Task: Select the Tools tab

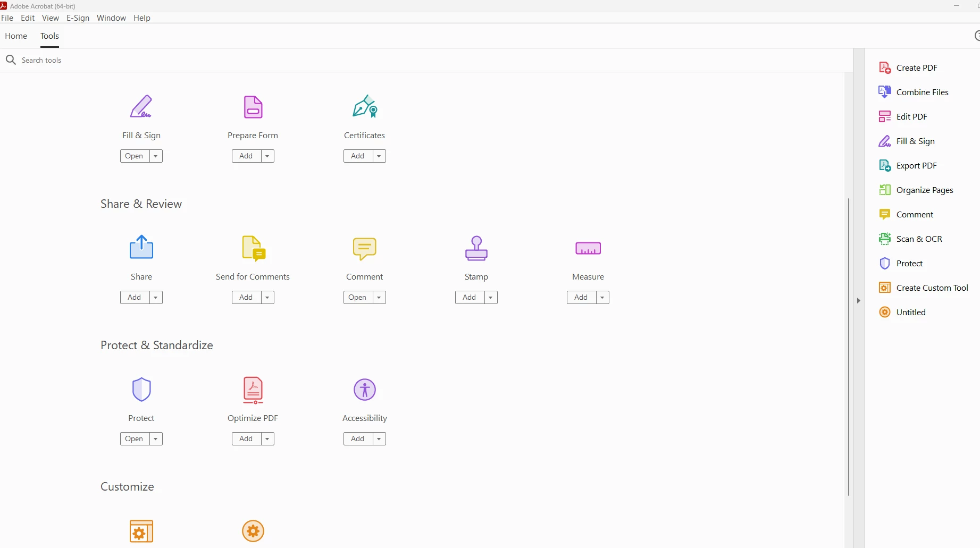Action: (x=49, y=36)
